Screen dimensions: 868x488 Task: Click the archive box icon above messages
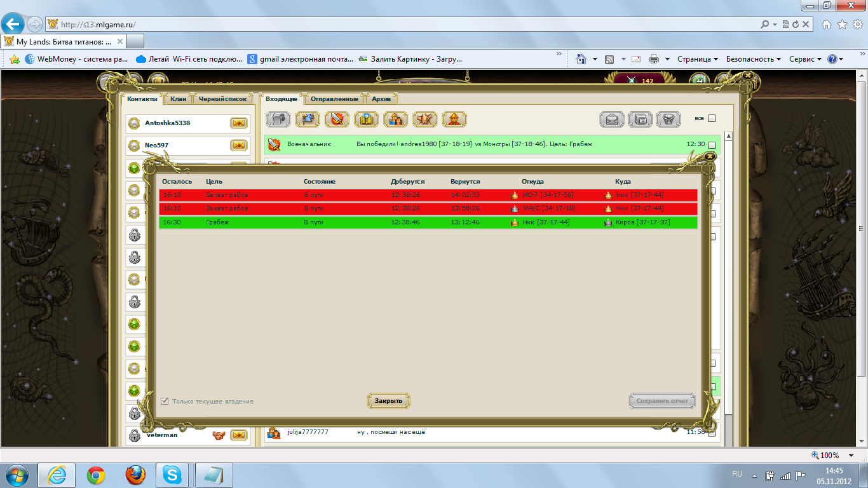(641, 119)
